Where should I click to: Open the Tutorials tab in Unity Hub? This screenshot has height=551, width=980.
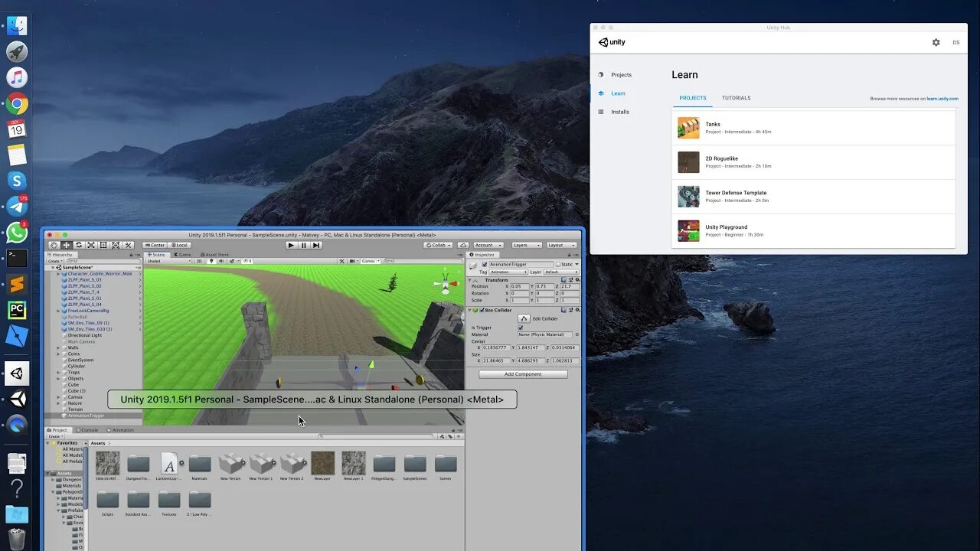736,98
